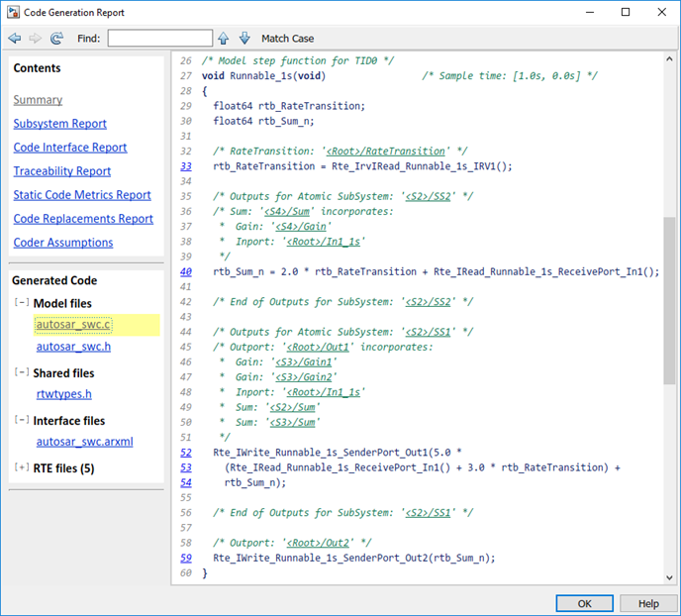The width and height of the screenshot is (681, 616).
Task: Open the Subsystem Report page
Action: point(59,124)
